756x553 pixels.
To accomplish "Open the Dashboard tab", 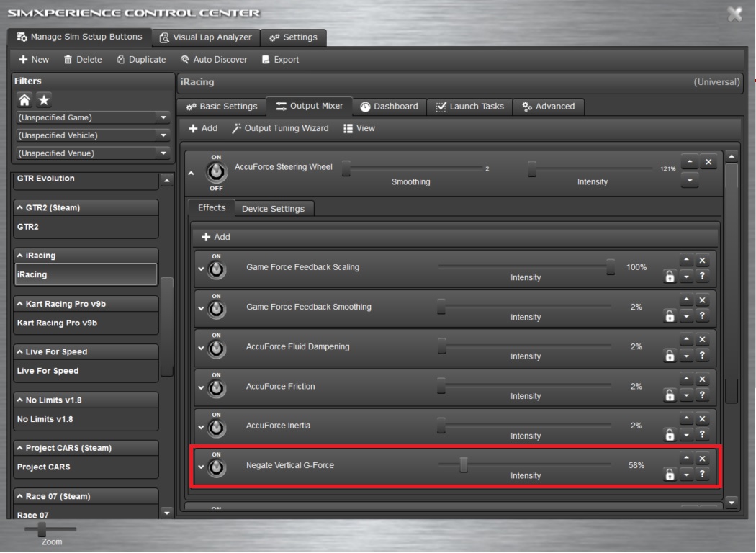I will [389, 106].
